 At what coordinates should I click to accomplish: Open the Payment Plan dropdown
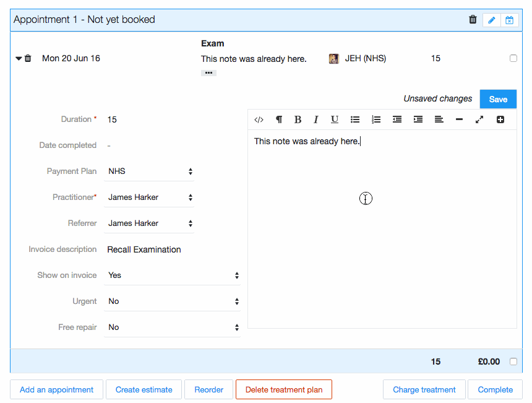(x=150, y=171)
